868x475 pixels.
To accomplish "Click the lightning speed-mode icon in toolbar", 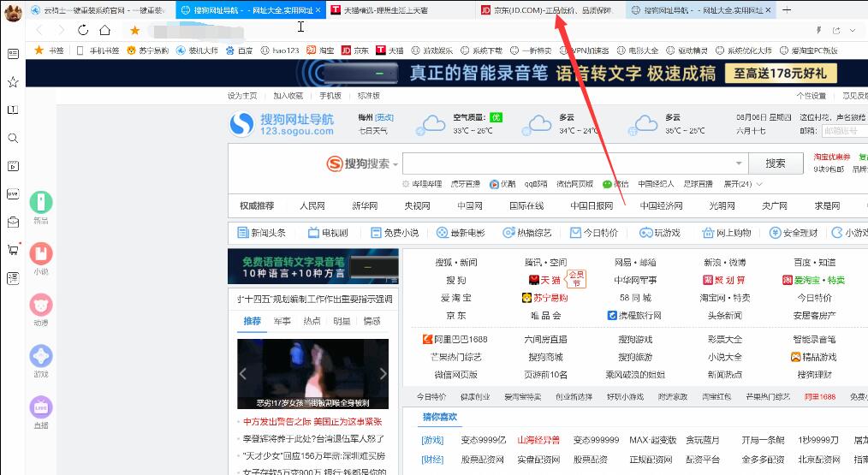I will tap(818, 31).
